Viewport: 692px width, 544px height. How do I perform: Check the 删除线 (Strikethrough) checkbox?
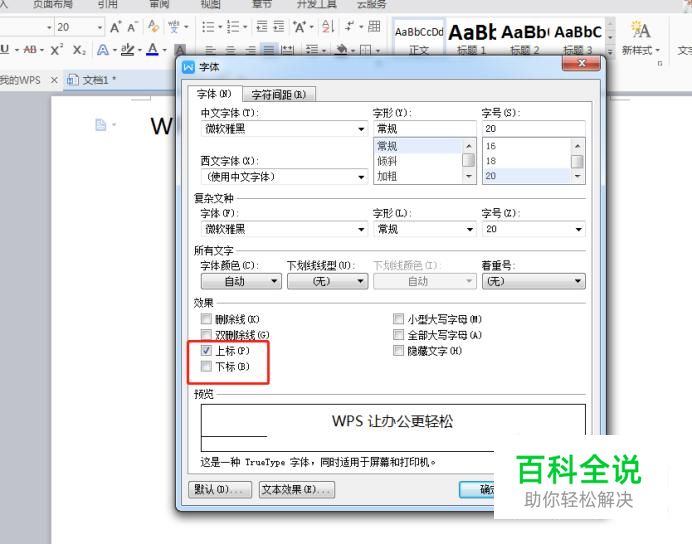[x=206, y=319]
